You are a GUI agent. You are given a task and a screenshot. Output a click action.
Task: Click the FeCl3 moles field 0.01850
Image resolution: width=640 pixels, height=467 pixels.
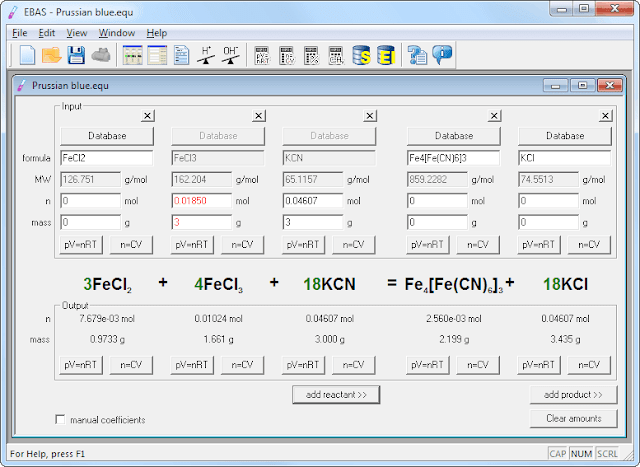click(202, 201)
